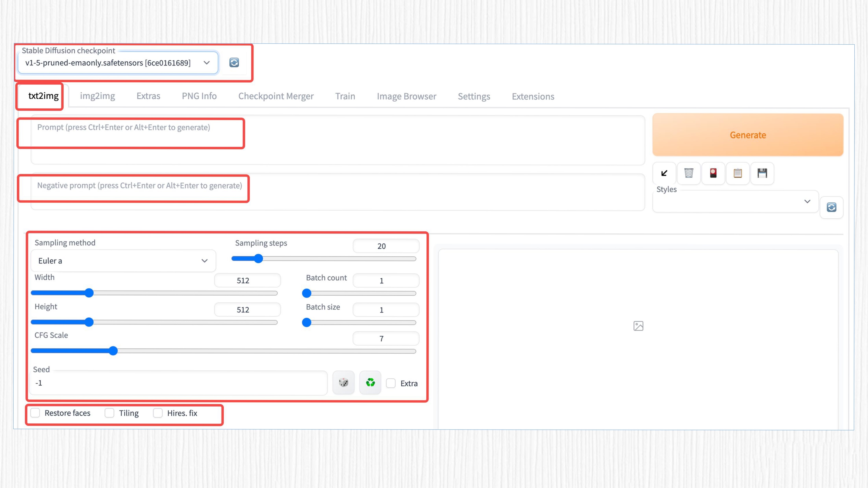Open the Settings tab
868x488 pixels.
tap(474, 96)
